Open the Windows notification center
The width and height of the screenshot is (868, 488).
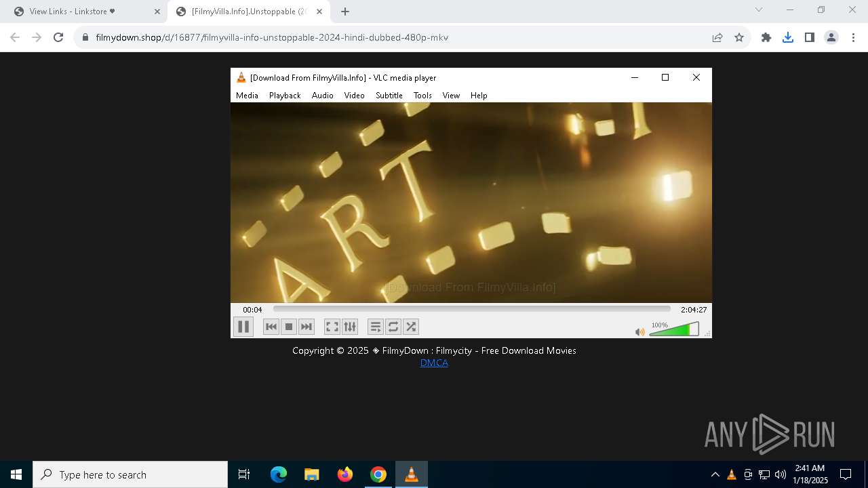pos(846,474)
